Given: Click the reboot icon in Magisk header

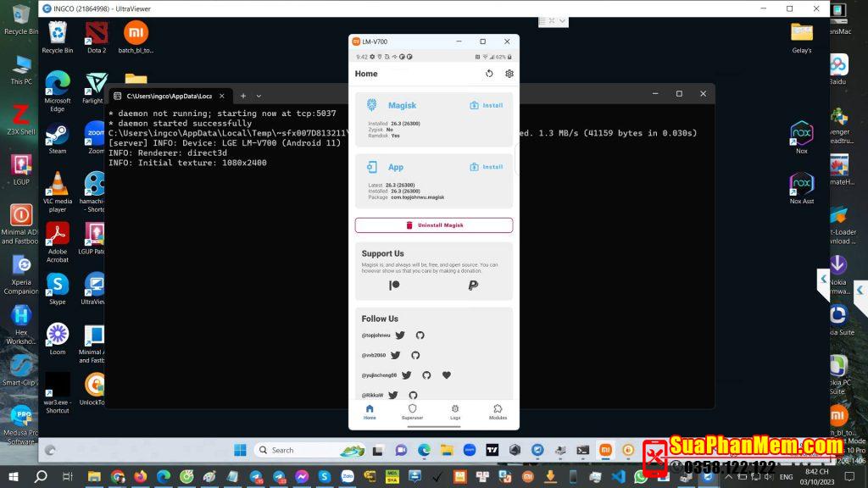Looking at the screenshot, I should 489,74.
